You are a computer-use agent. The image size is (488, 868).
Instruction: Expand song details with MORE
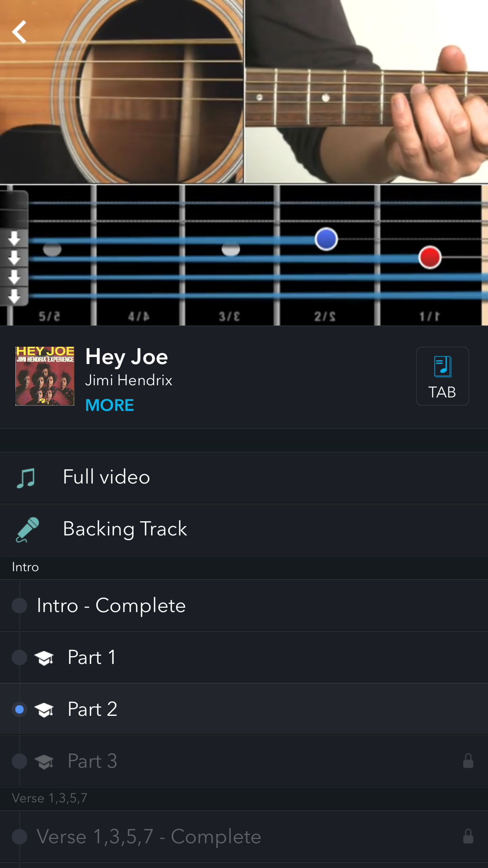click(110, 405)
